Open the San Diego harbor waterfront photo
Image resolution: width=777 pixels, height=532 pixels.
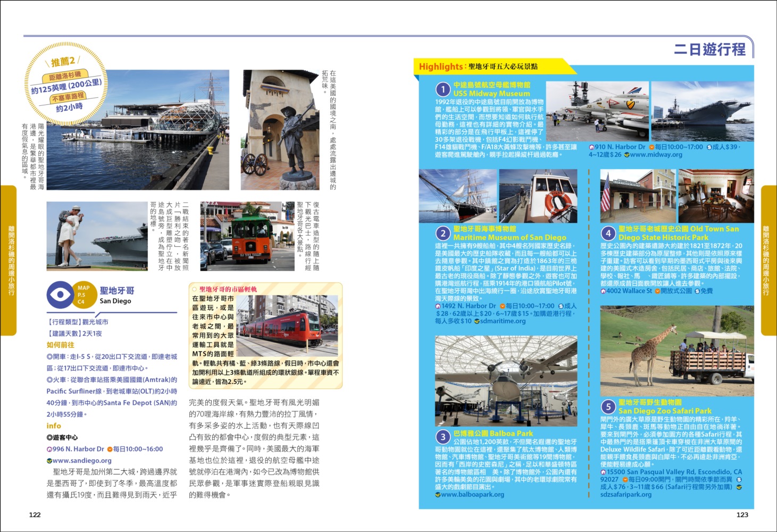click(x=138, y=130)
